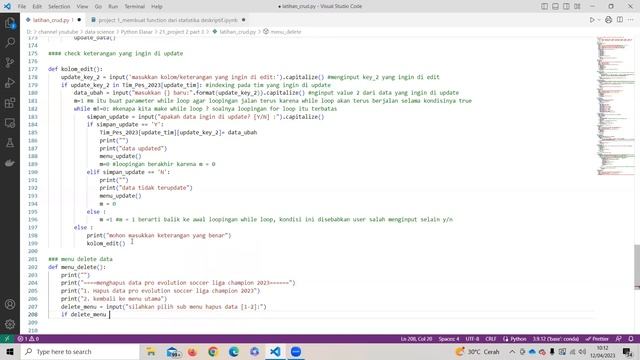640x360 pixels.
Task: Click Ln 208, Col 20 cursor position
Action: coord(416,339)
